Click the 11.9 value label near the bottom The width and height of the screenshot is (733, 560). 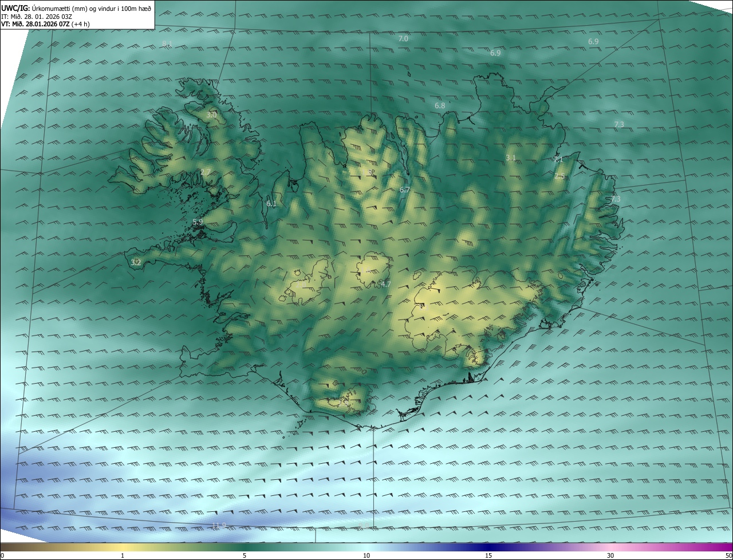coord(219,525)
